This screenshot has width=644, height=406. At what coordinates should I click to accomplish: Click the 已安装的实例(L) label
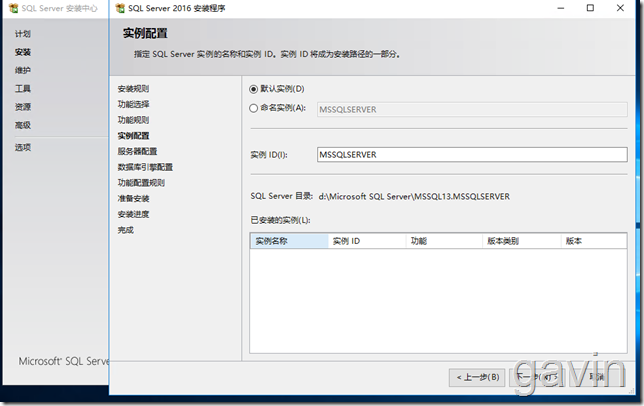point(281,220)
